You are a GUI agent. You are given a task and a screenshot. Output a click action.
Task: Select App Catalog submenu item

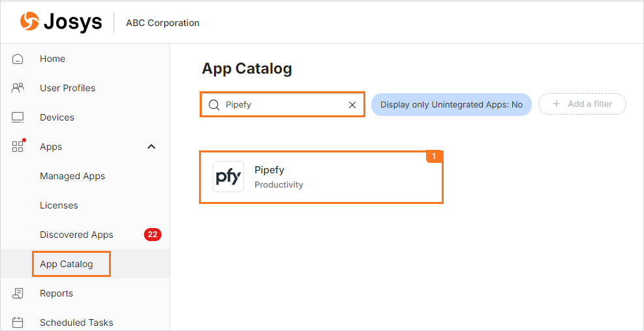[x=67, y=264]
